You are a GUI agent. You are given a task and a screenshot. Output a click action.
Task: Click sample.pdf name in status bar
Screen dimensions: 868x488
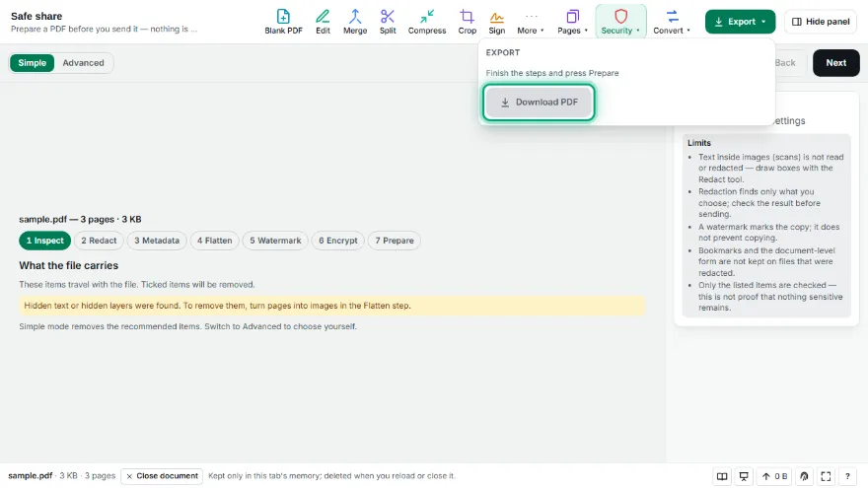point(30,476)
